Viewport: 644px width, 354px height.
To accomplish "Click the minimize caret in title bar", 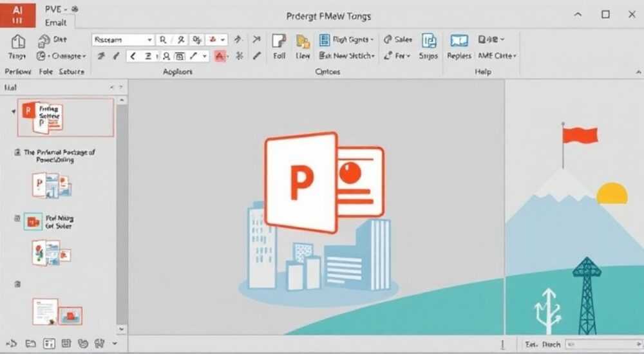I will tap(578, 14).
